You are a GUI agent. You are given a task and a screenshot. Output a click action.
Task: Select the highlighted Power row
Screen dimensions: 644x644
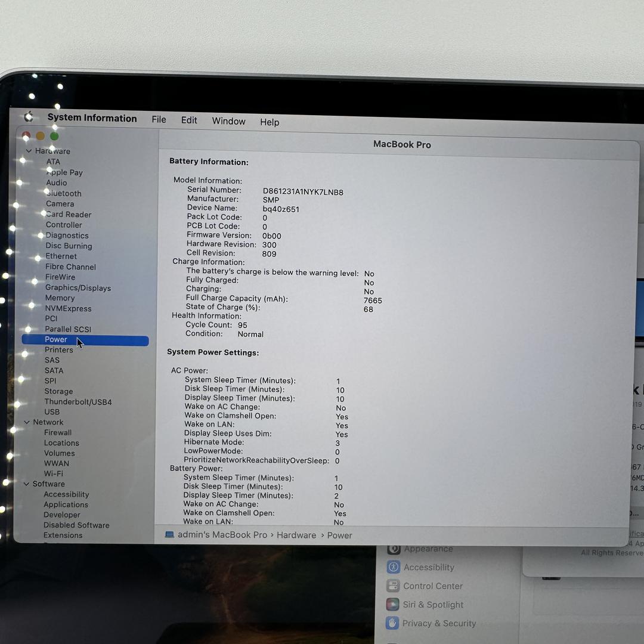[85, 340]
